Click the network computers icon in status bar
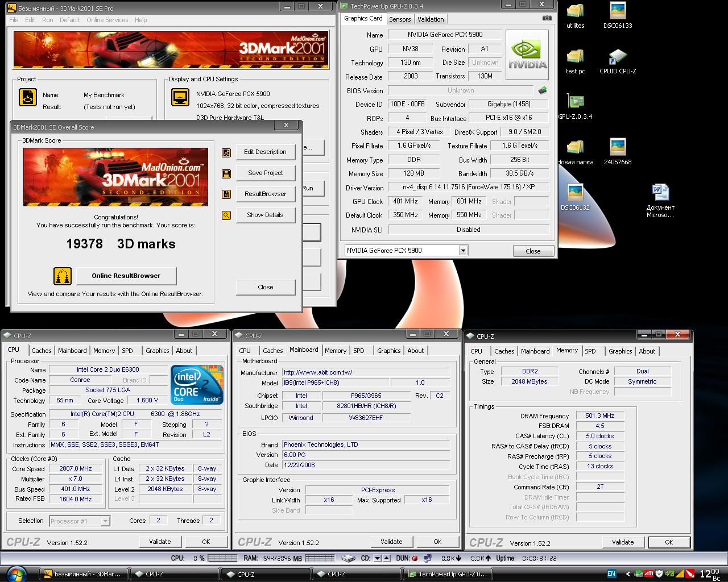The width and height of the screenshot is (728, 582). pyautogui.click(x=428, y=559)
